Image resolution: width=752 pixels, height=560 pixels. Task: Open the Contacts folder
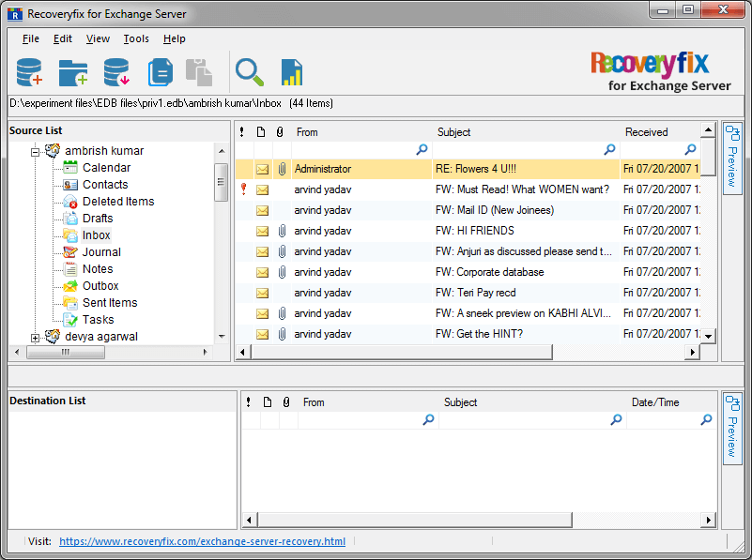105,185
